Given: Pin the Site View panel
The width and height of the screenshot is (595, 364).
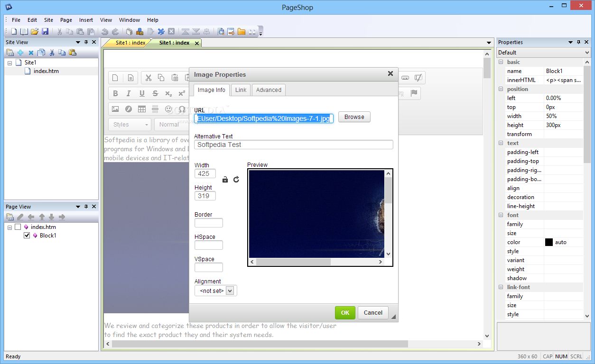Looking at the screenshot, I should [x=86, y=42].
